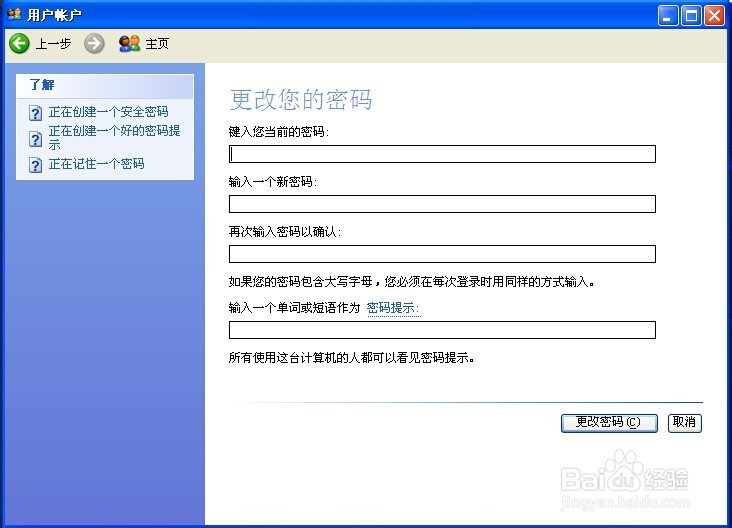This screenshot has width=732, height=528.
Task: Click the grey forward arrow icon
Action: 94,44
